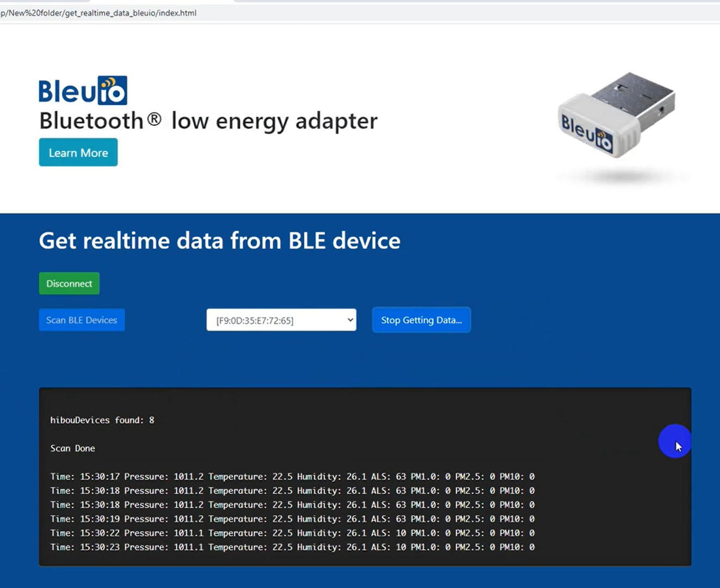Click the Bleuio logo
The image size is (720, 588).
[82, 90]
